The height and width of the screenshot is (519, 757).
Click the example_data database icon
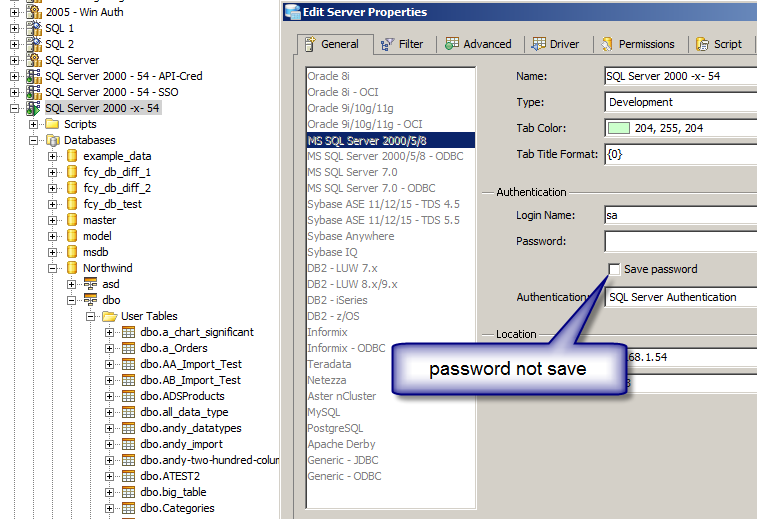(x=72, y=156)
